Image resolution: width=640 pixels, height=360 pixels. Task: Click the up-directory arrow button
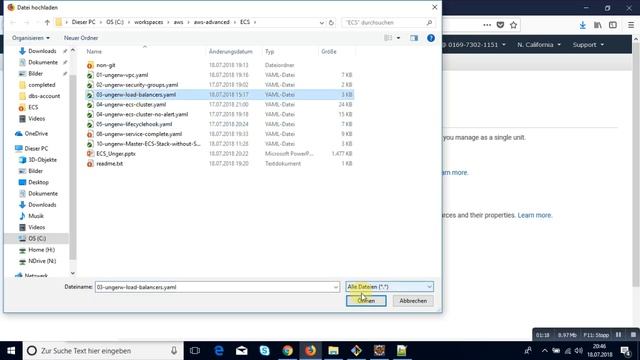[x=47, y=22]
